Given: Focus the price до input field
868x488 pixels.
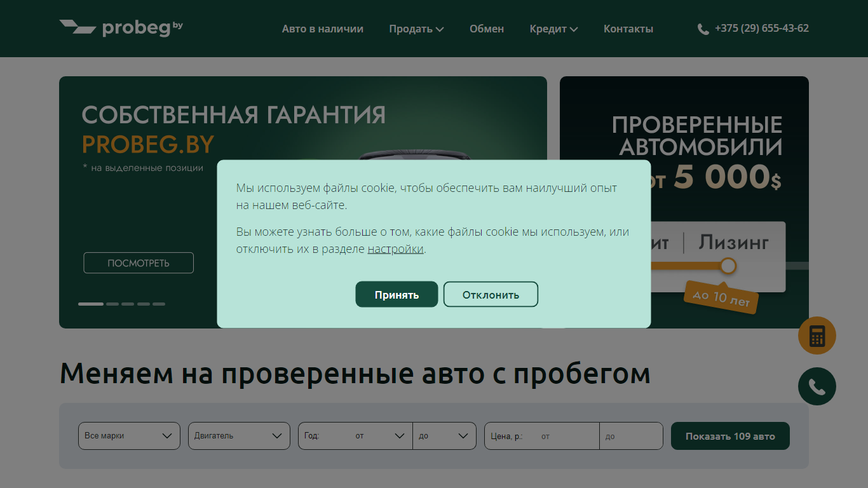Looking at the screenshot, I should click(631, 436).
